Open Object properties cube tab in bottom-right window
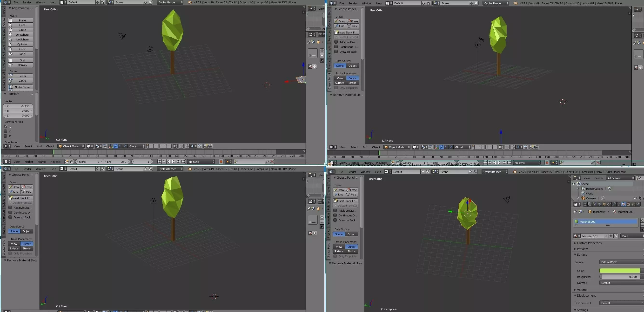This screenshot has width=644, height=312. point(604,204)
